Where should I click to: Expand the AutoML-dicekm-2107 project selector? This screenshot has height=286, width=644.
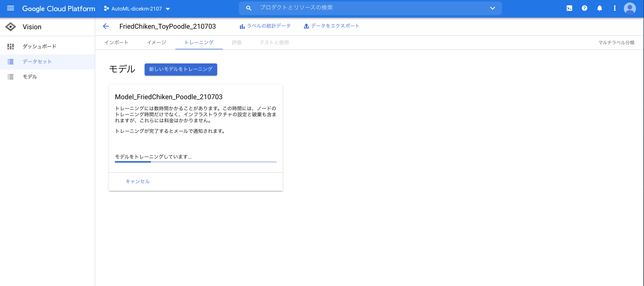(x=137, y=9)
